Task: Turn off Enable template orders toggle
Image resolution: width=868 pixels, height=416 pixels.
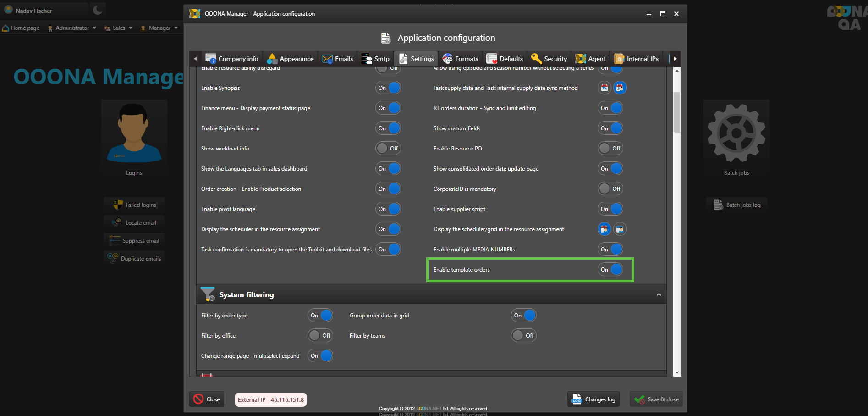Action: point(611,270)
